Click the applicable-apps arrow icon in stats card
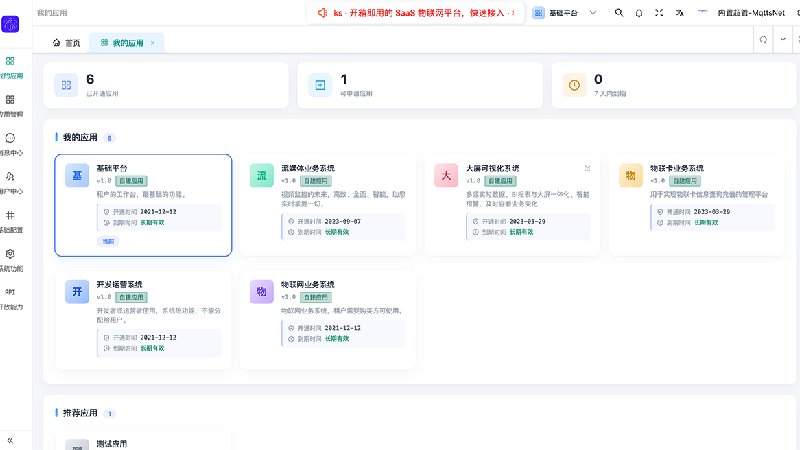800x450 pixels. pyautogui.click(x=320, y=85)
